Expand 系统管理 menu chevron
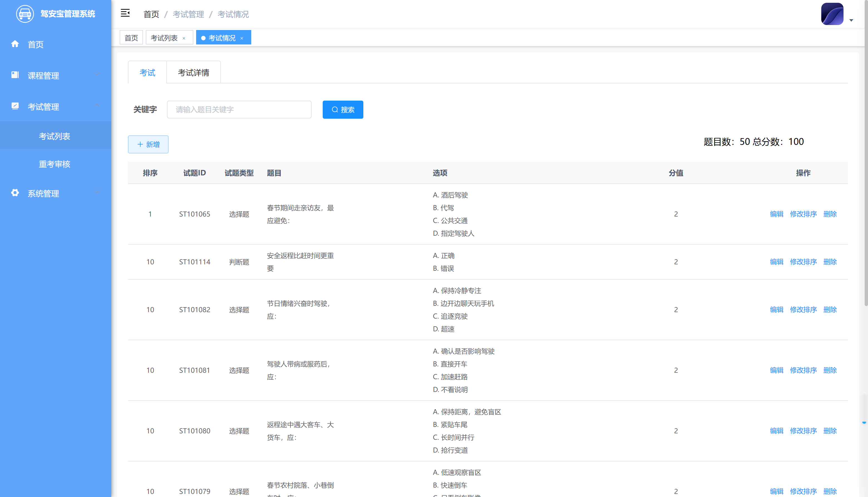Viewport: 868px width, 497px height. [97, 193]
